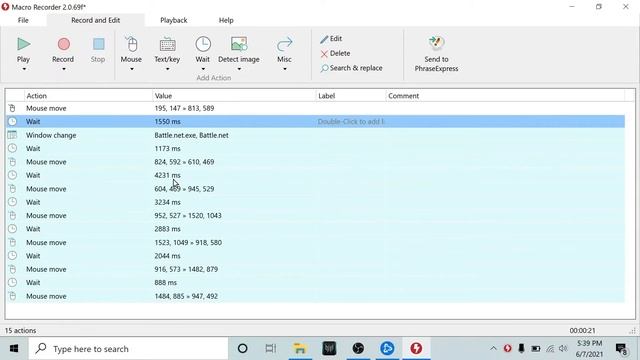The width and height of the screenshot is (640, 360).
Task: Click the taskbar search box
Action: coord(128,349)
